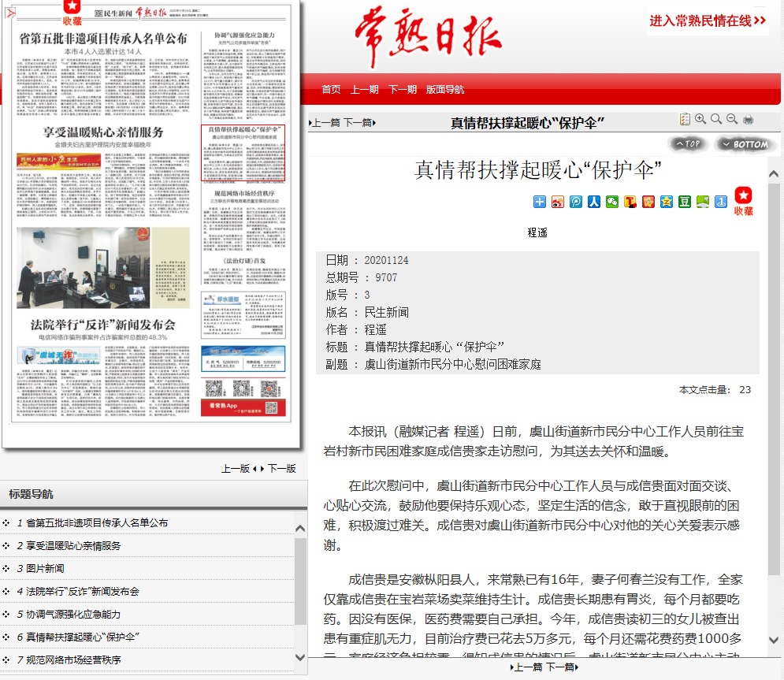Click the headline list scrollbar thumb

pyautogui.click(x=300, y=582)
